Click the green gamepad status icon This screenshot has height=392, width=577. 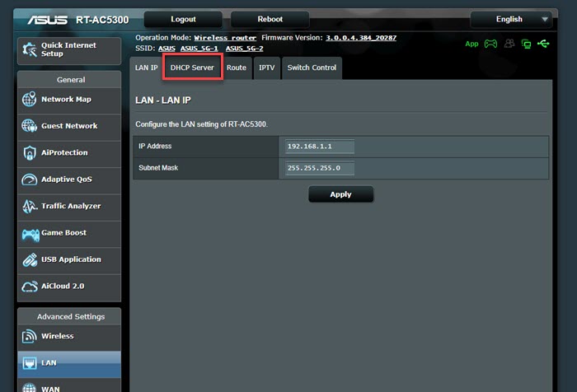pyautogui.click(x=490, y=44)
